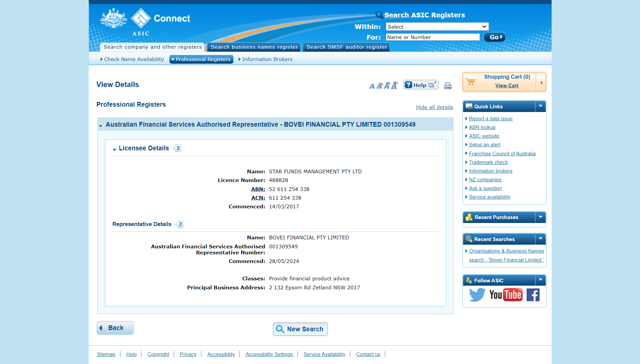Expand the Shopping Cart arrow
Image resolution: width=640 pixels, height=364 pixels.
tap(541, 82)
